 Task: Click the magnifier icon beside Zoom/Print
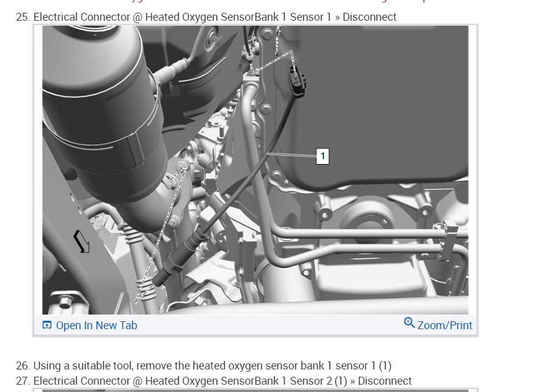click(x=409, y=323)
